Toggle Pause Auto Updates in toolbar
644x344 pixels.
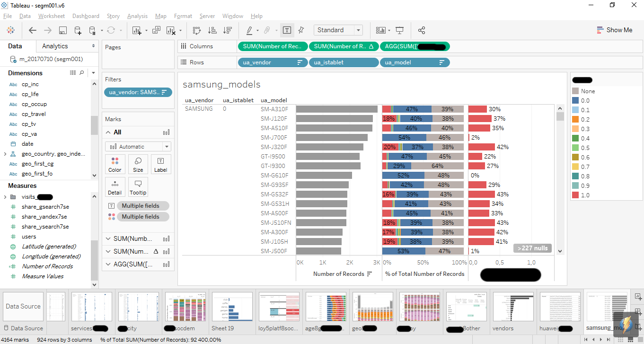pyautogui.click(x=93, y=30)
